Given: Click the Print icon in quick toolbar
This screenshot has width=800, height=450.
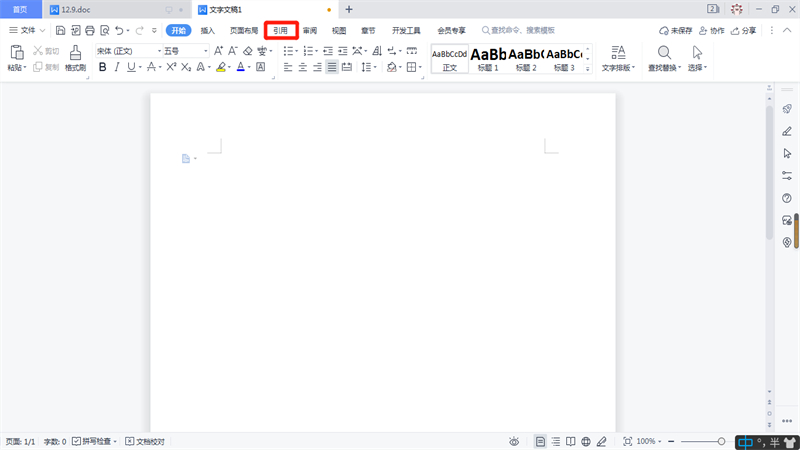Looking at the screenshot, I should coord(90,31).
